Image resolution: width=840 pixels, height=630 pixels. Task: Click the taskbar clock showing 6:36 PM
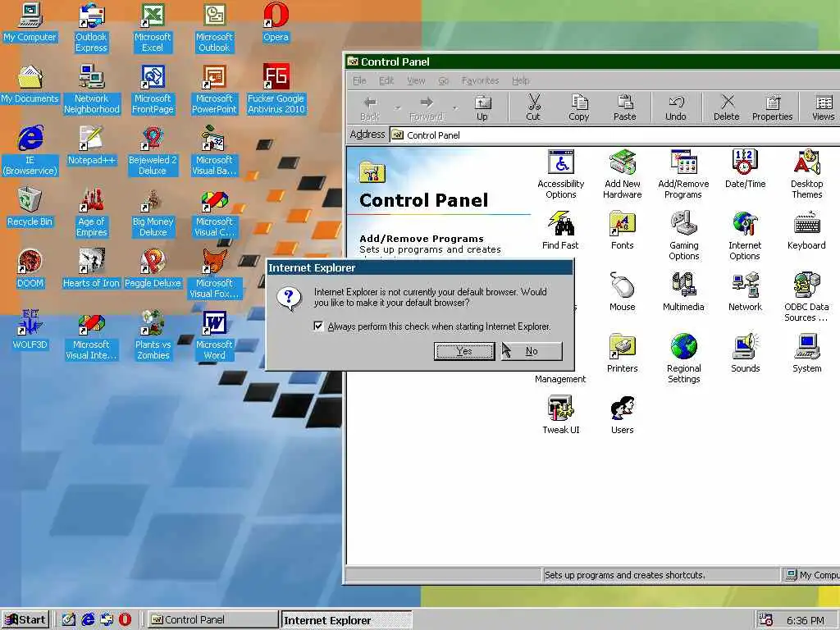pyautogui.click(x=806, y=620)
